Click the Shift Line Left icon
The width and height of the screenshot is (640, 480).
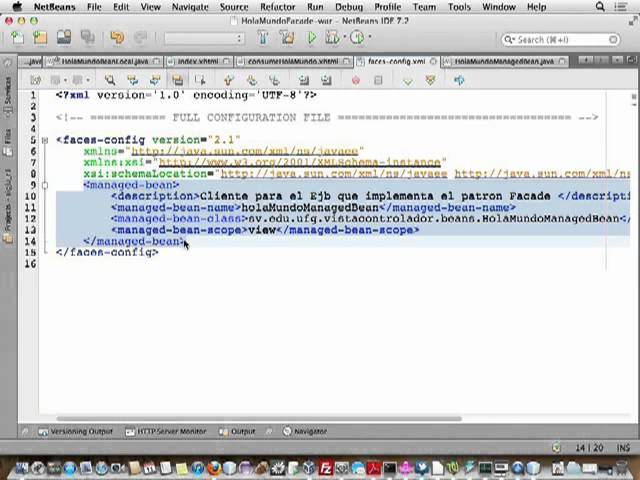303,80
